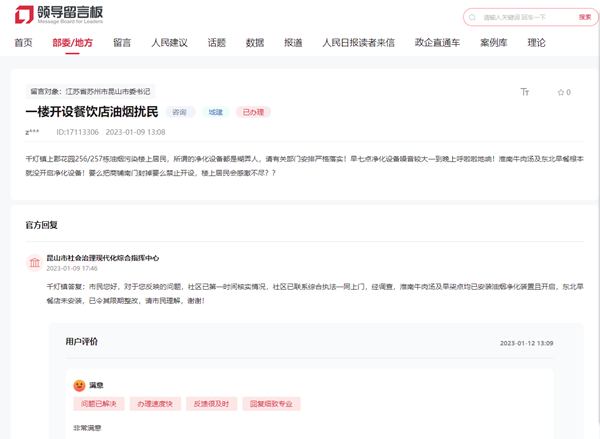The width and height of the screenshot is (600, 439).
Task: Click the message ID:17113306 text
Action: coord(77,132)
